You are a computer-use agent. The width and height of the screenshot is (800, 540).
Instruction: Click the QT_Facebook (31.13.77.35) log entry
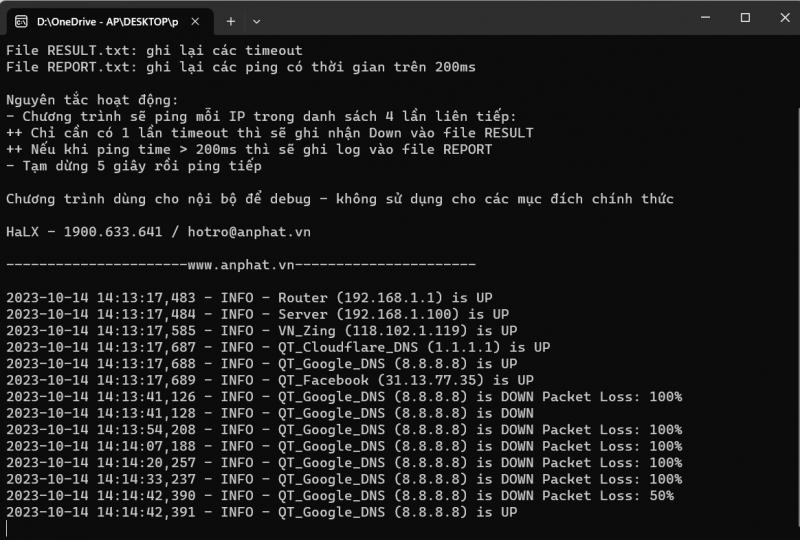coord(270,380)
